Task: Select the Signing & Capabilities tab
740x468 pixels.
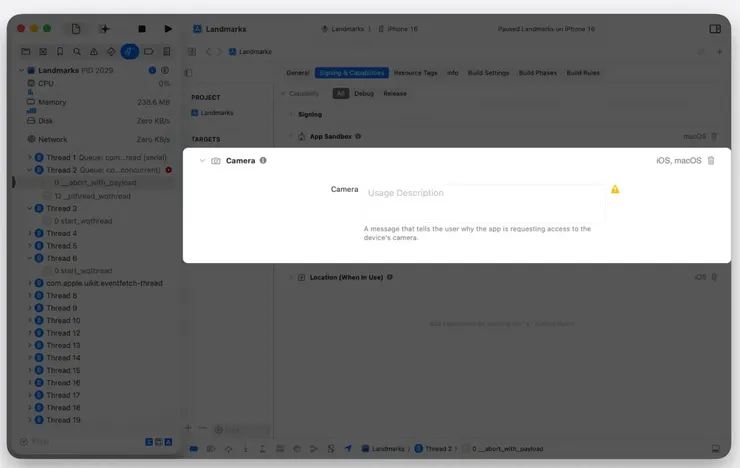Action: [x=352, y=73]
